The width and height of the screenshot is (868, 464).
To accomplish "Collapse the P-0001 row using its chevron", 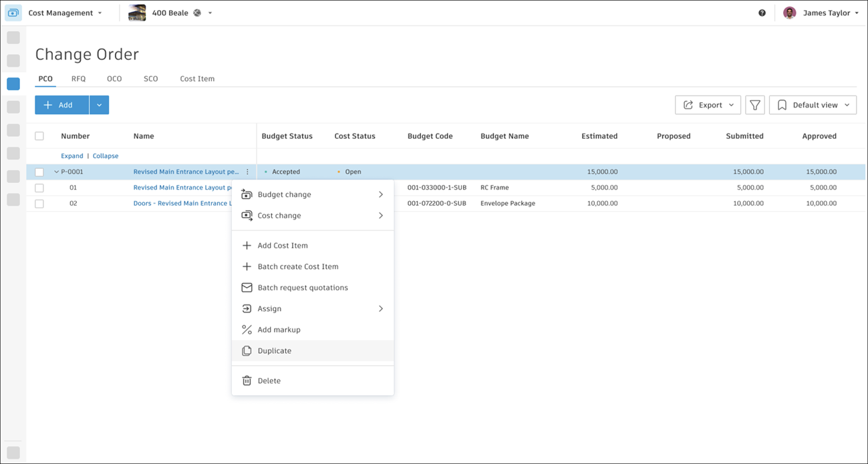I will (56, 172).
